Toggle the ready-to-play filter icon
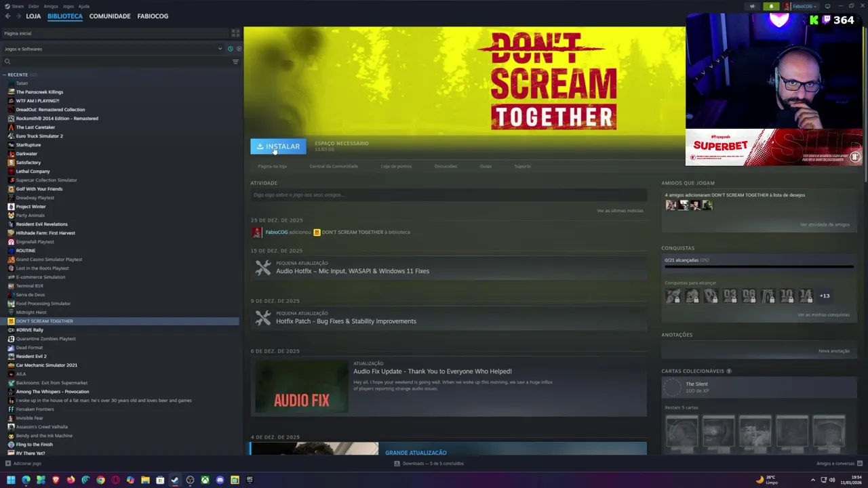 click(x=239, y=49)
